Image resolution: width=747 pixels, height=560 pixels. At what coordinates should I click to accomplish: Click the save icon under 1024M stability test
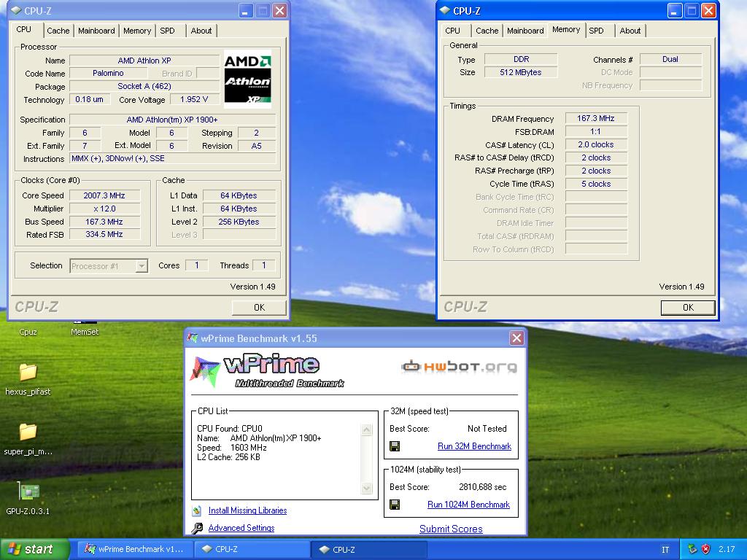[x=395, y=505]
